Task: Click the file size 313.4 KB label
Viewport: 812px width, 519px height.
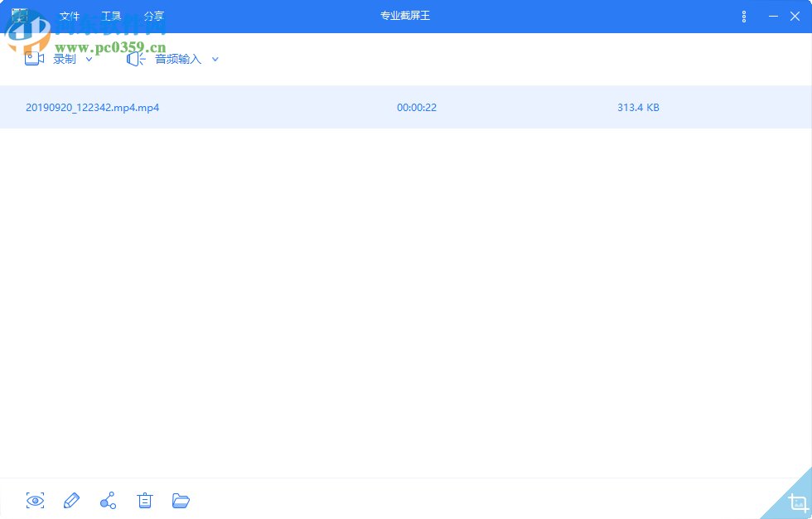Action: 637,107
